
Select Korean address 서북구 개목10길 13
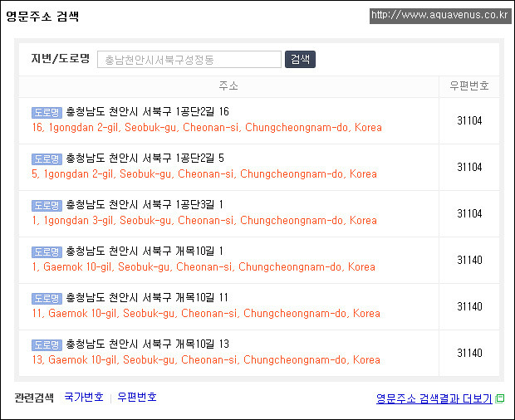[x=148, y=344]
